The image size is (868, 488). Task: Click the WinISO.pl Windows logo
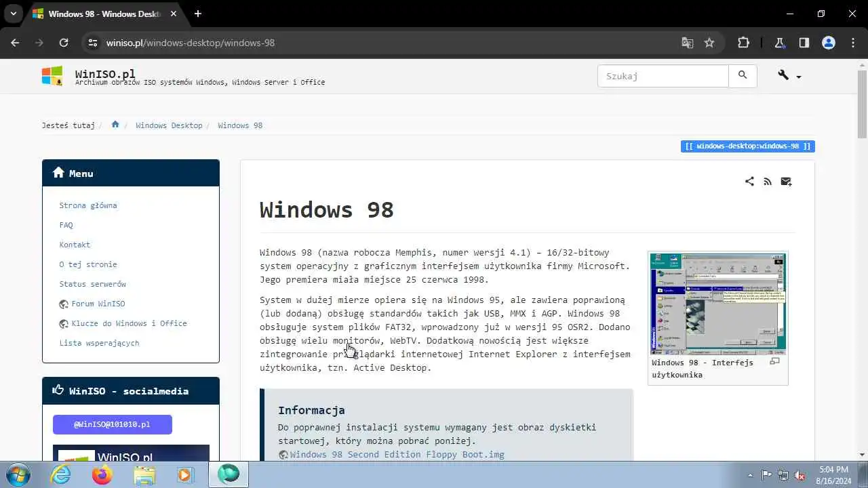(52, 76)
